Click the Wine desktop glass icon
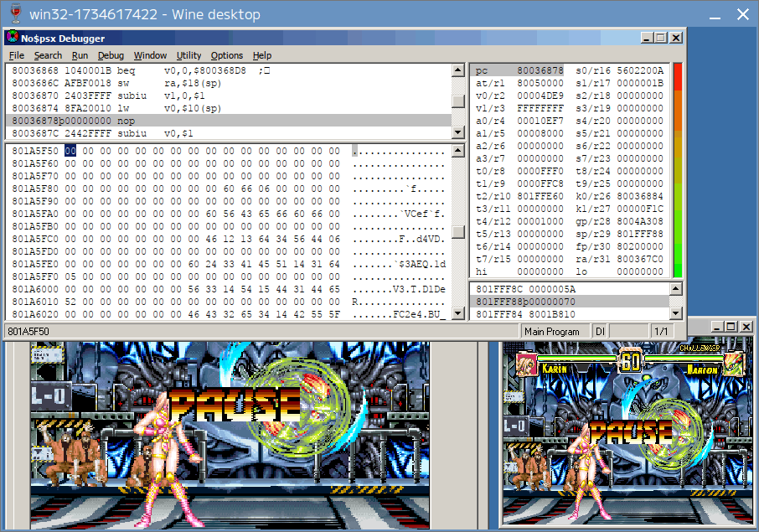 tap(15, 13)
